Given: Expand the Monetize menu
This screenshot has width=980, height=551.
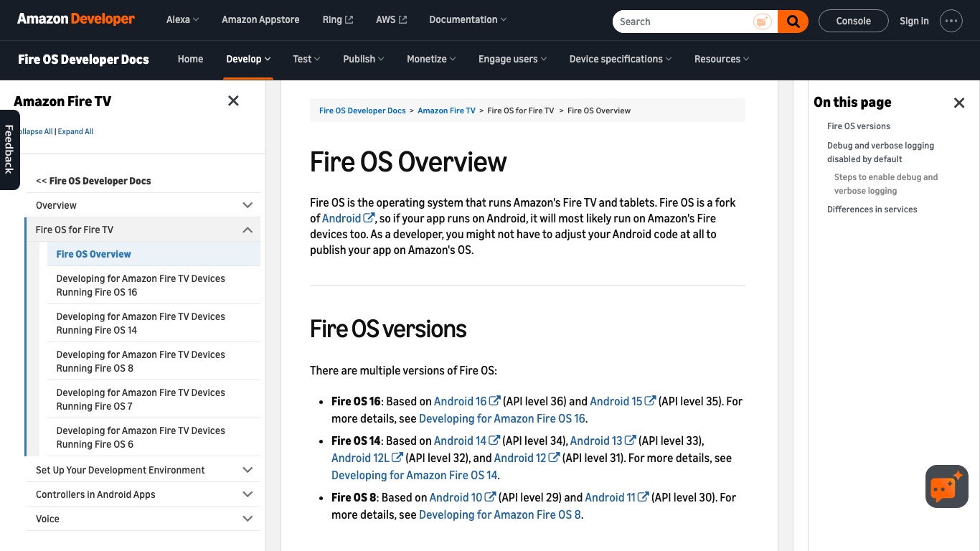Looking at the screenshot, I should click(431, 59).
